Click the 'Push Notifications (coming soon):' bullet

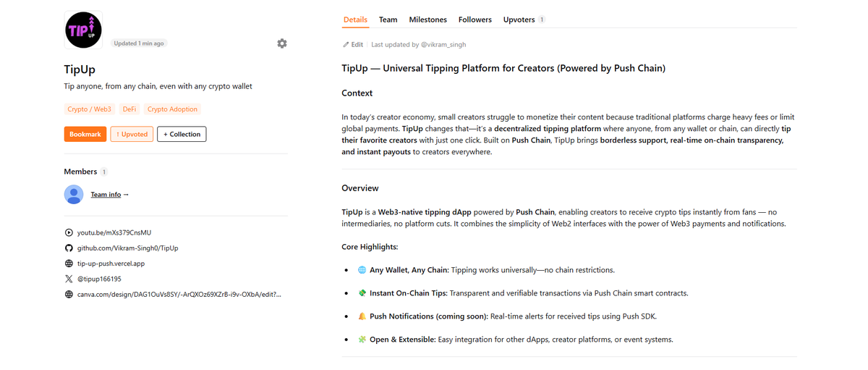coord(429,316)
